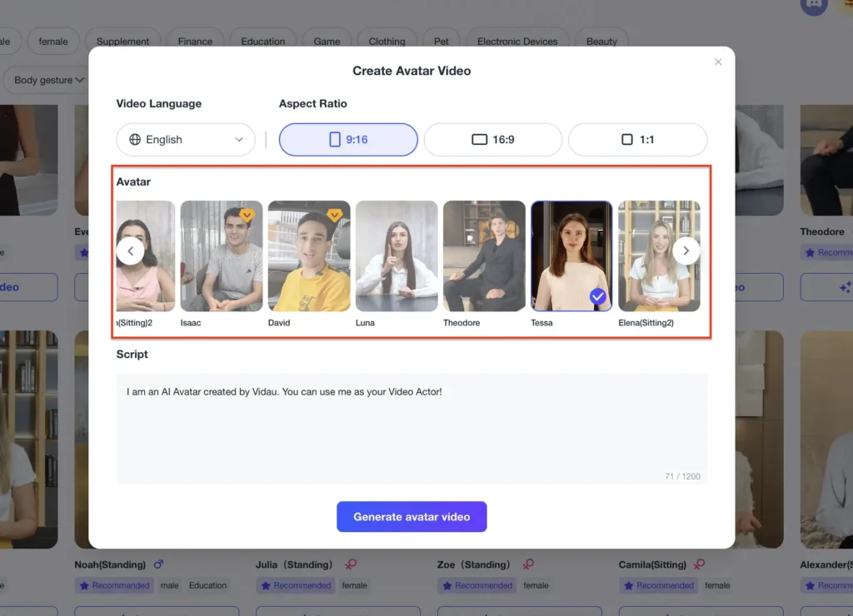Filter by the Pet tag

point(441,42)
